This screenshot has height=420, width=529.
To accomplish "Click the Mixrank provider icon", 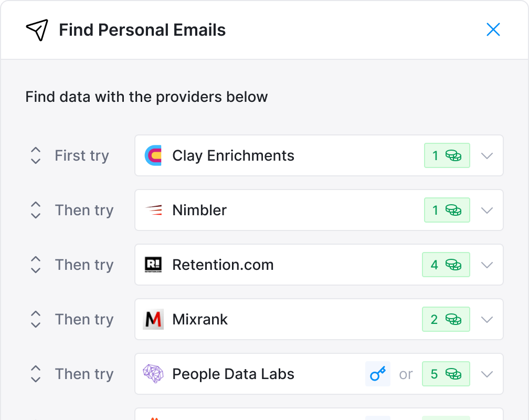I will pos(153,319).
